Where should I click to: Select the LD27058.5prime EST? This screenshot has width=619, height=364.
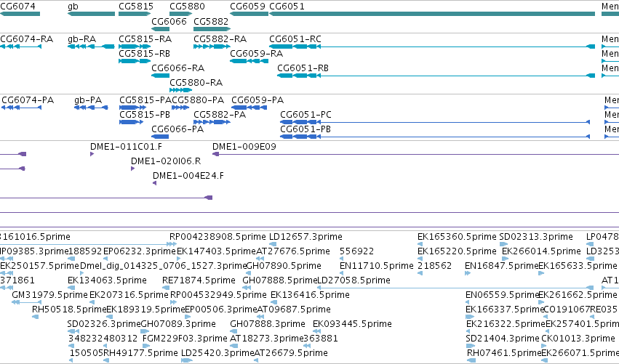click(455, 288)
